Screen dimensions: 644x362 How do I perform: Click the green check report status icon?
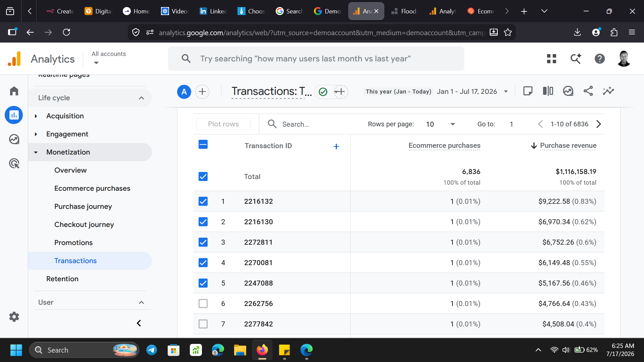323,92
